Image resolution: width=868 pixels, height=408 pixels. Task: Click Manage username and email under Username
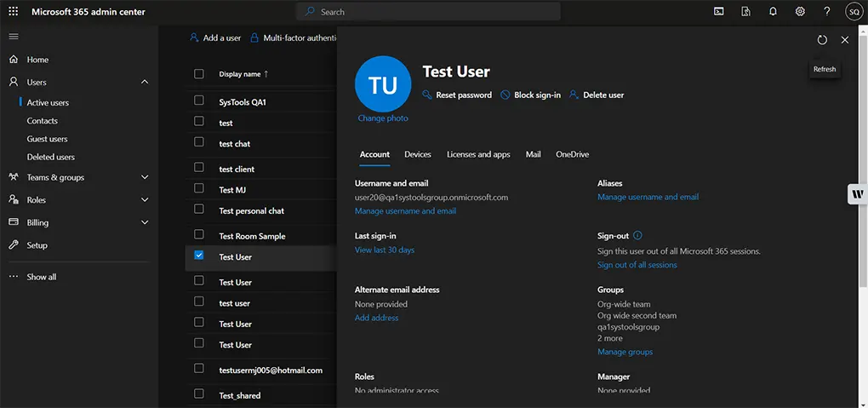coord(405,211)
